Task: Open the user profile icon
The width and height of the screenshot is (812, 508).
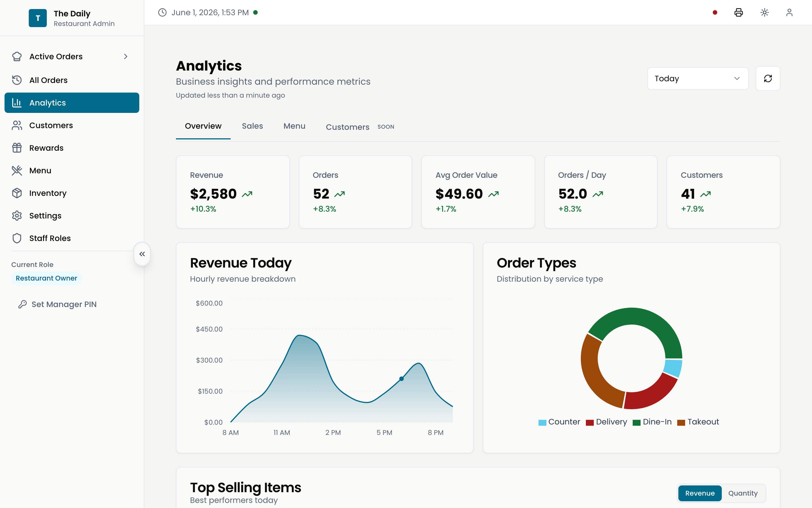Action: tap(789, 12)
